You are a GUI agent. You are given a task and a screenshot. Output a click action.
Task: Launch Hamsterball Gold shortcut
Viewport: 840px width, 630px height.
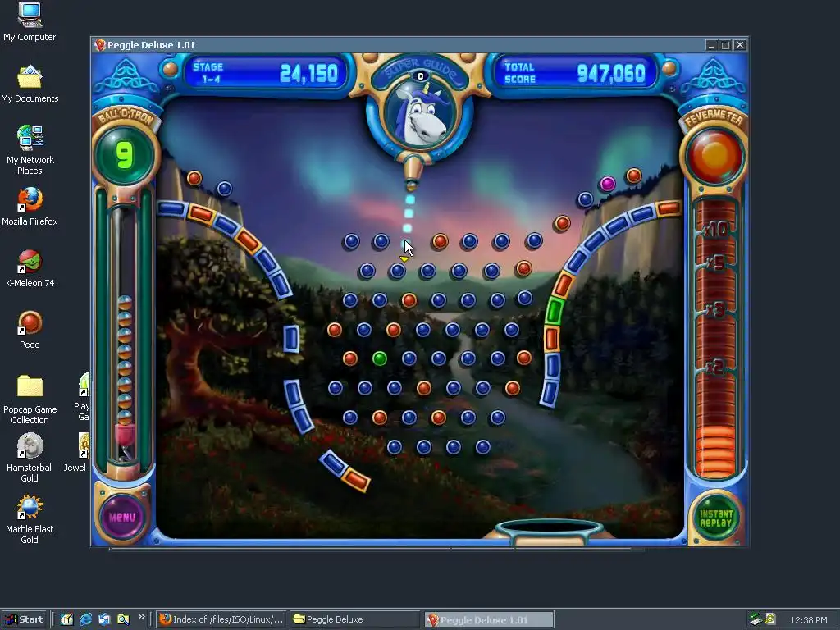30,458
